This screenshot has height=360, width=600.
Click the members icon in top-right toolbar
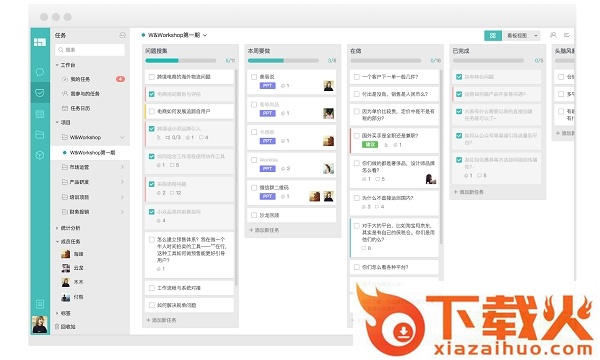point(553,35)
